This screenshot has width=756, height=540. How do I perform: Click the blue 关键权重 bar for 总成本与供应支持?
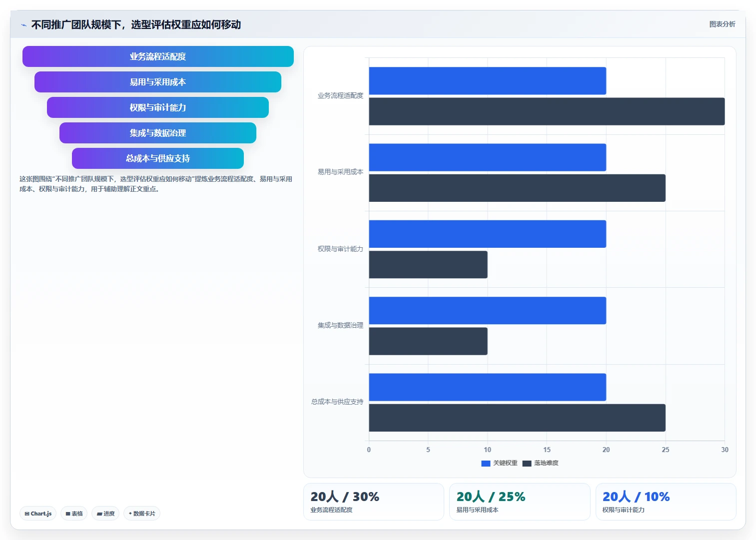[488, 387]
